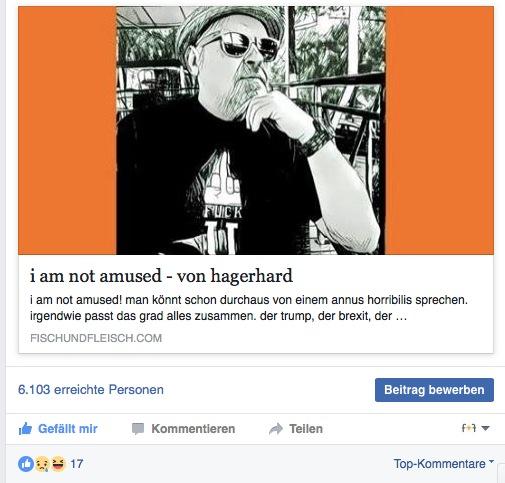Click the blue Like reaction icon
This screenshot has width=505, height=483.
click(26, 464)
